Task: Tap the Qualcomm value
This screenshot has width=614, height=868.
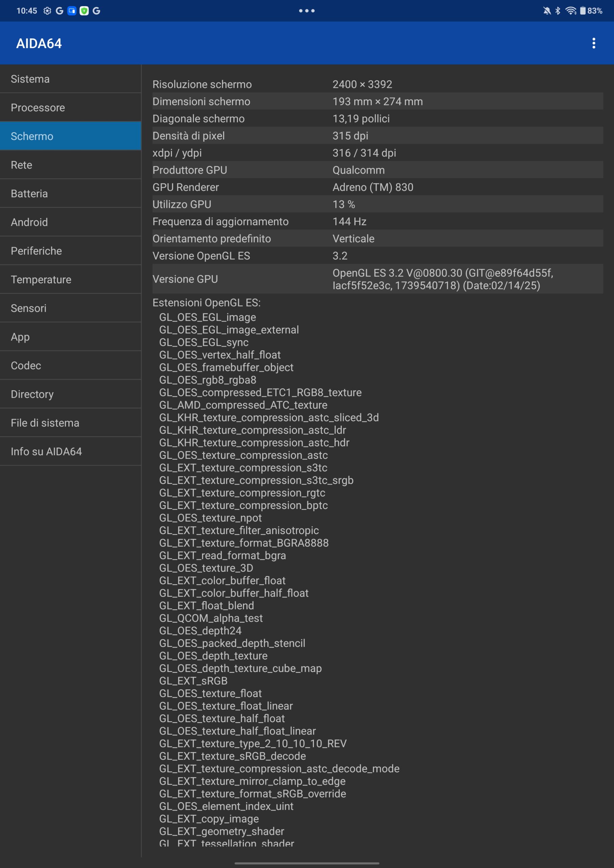Action: tap(358, 170)
